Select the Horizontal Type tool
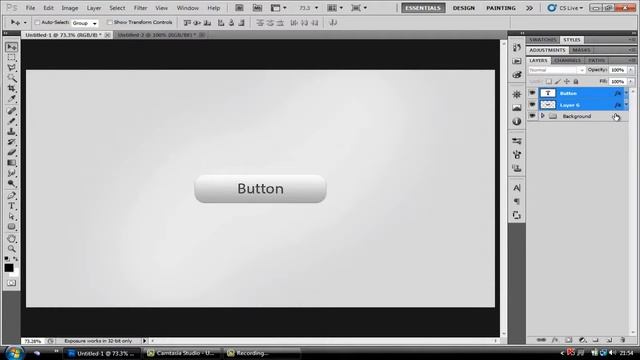This screenshot has width=640, height=360. 11,206
